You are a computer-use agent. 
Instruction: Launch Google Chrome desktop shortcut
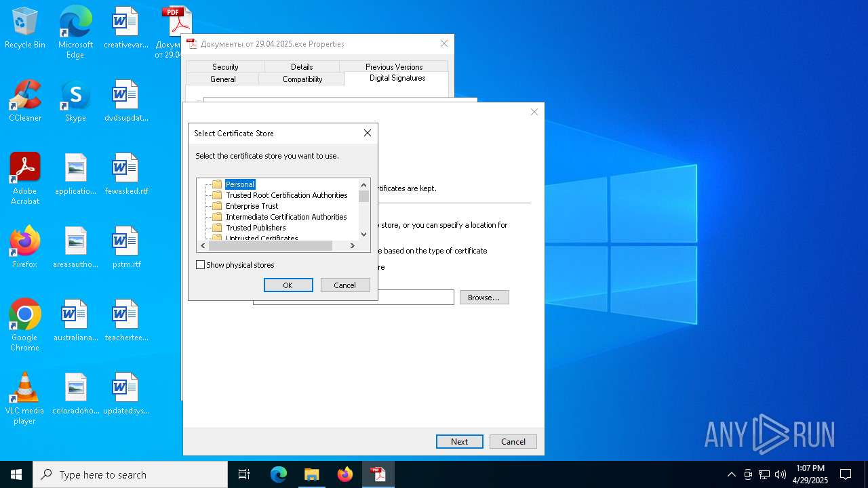[25, 325]
